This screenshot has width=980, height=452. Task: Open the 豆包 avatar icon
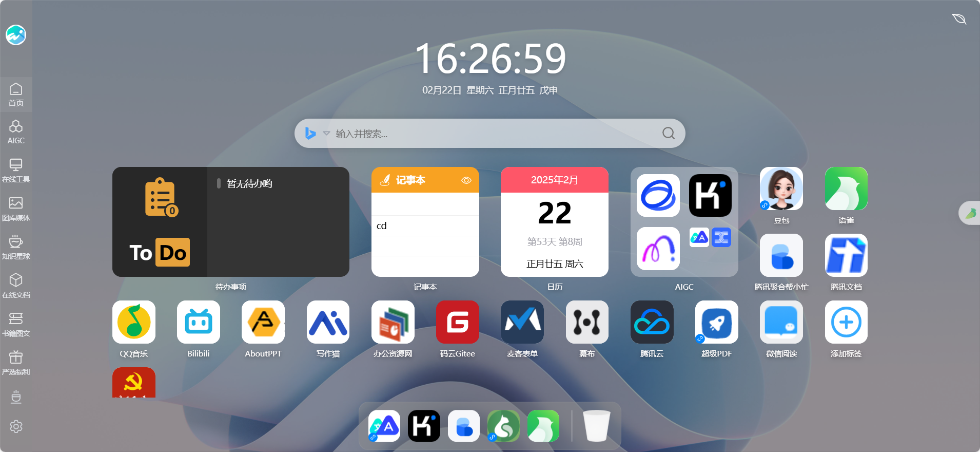click(x=781, y=189)
